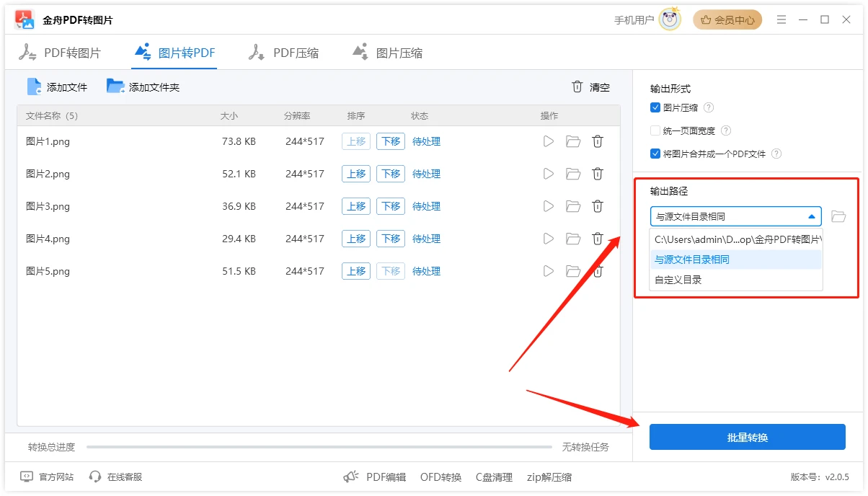Viewport: 868px width, 496px height.
Task: Click the 转换总进度 progress bar
Action: tap(319, 447)
